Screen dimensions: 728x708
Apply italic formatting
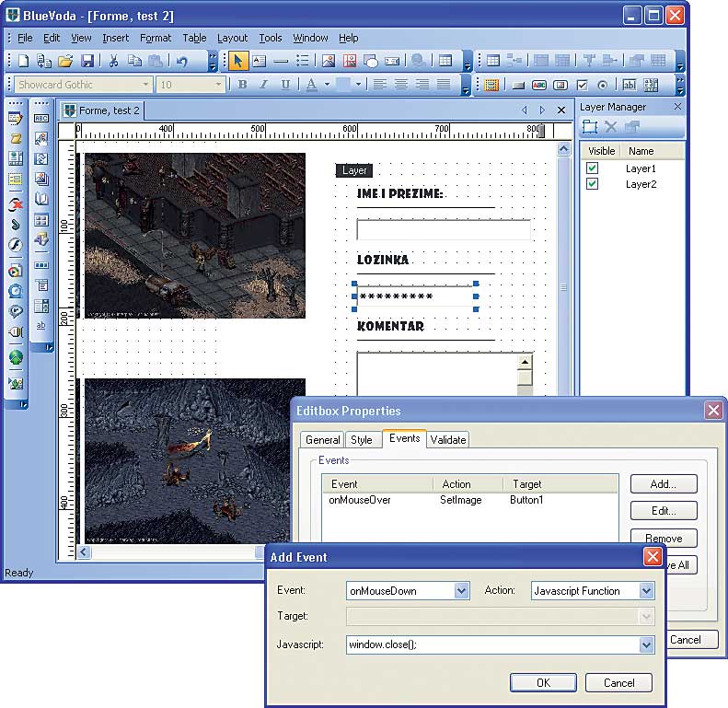coord(264,84)
